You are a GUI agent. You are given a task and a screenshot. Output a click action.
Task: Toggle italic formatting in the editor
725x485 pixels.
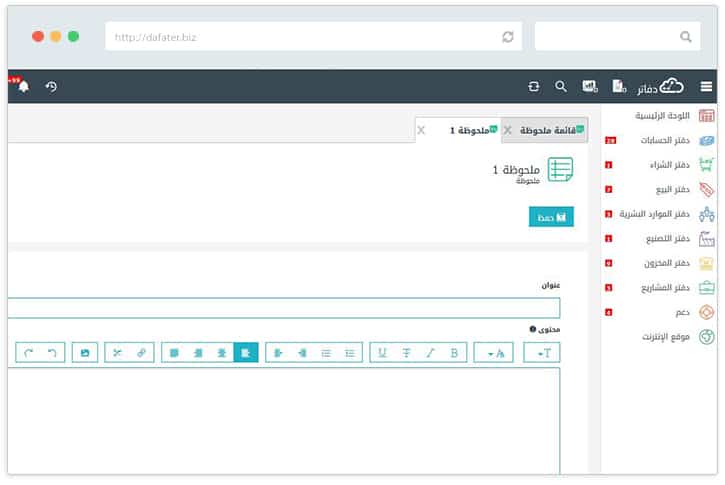point(430,353)
